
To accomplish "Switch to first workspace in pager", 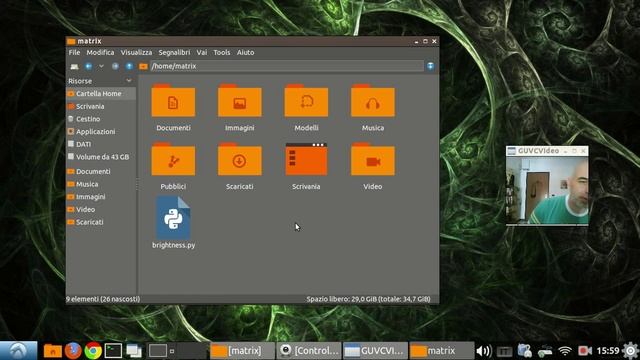I will point(158,351).
